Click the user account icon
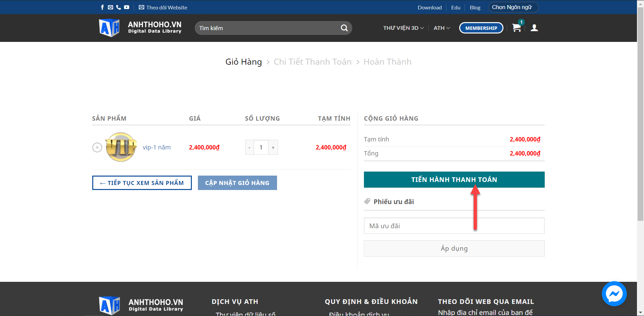The image size is (644, 316). (x=534, y=28)
